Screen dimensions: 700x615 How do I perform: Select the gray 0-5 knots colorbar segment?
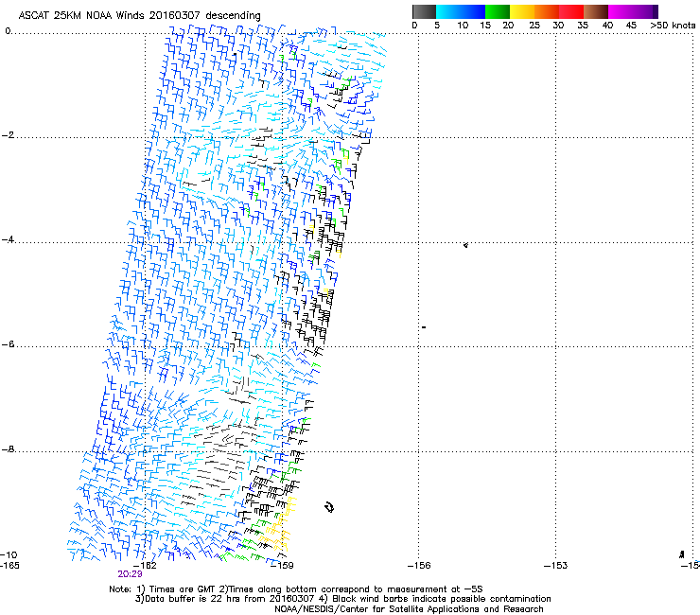click(424, 11)
